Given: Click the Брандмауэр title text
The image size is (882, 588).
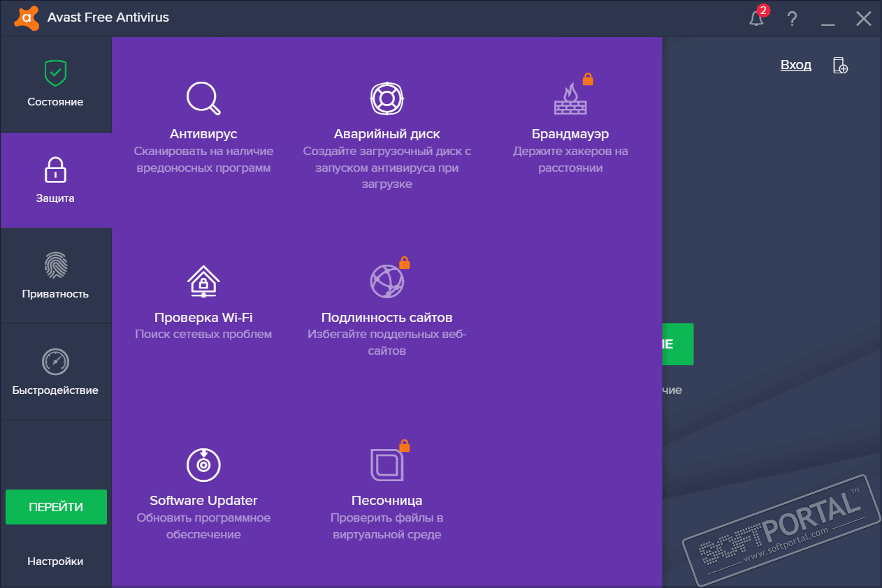Looking at the screenshot, I should pos(570,134).
